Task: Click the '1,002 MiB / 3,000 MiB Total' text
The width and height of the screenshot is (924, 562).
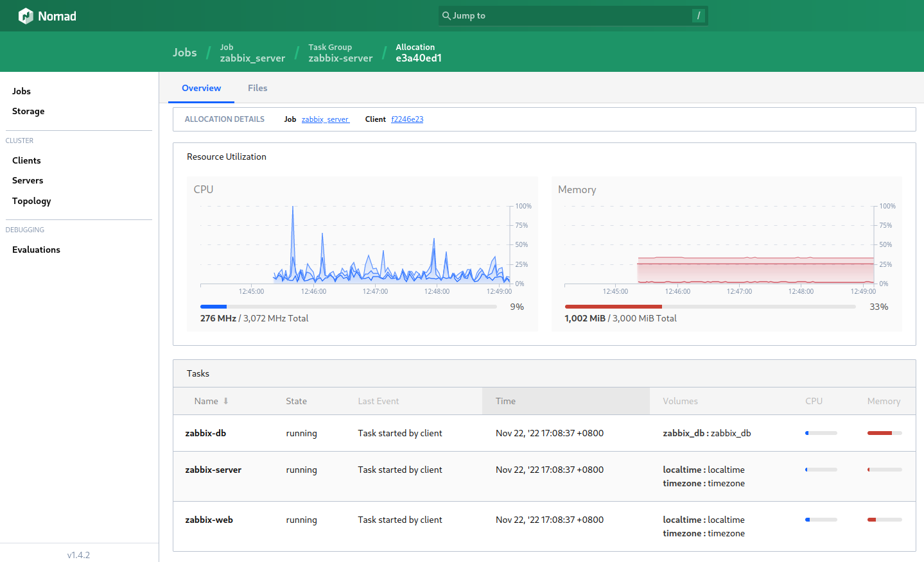Action: 620,318
